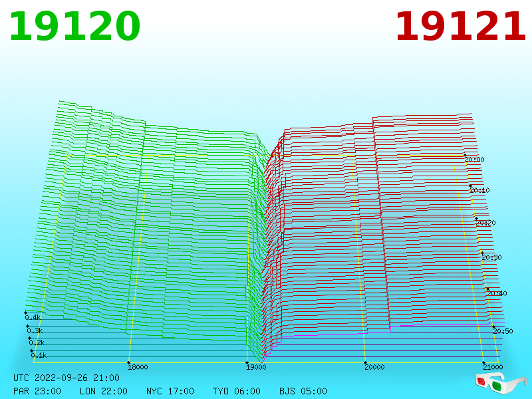This screenshot has height=399, width=532.
Task: Click the UTC 2022-09-26 21:00 timestamp
Action: click(x=66, y=378)
